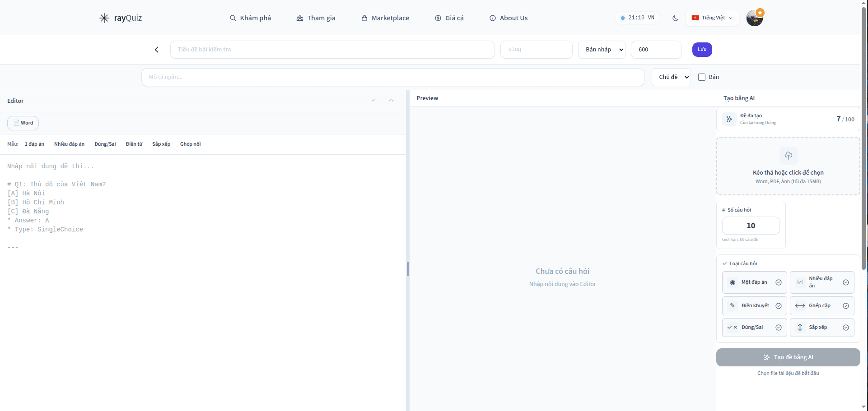The image size is (868, 411).
Task: Click into the editor text area
Action: (203, 282)
